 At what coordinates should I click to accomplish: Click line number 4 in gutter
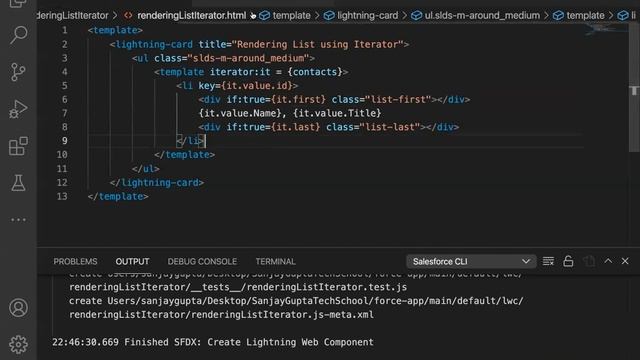(x=64, y=72)
